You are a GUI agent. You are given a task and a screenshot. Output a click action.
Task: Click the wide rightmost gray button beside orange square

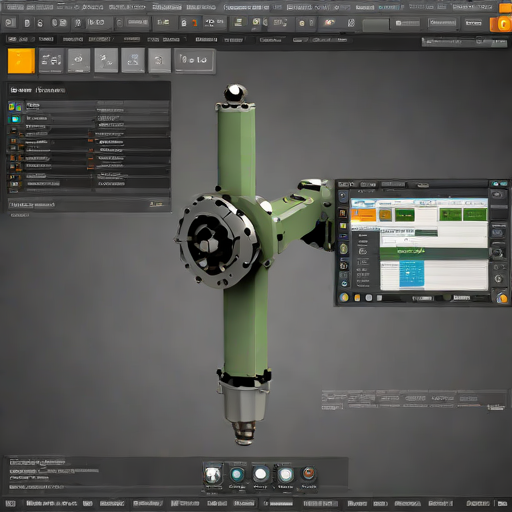click(195, 60)
